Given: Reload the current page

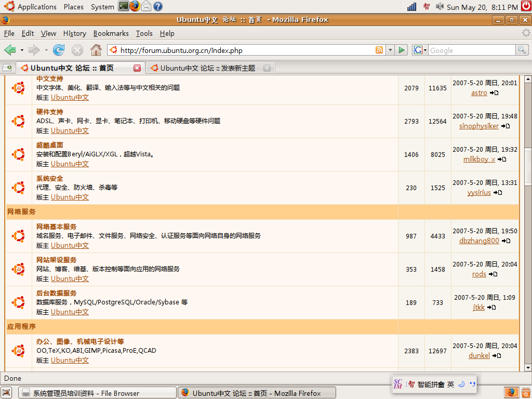Looking at the screenshot, I should click(x=59, y=50).
